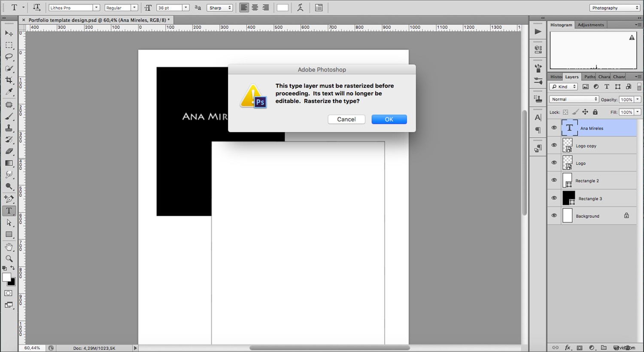Click the foreground color swatch
This screenshot has width=644, height=352.
point(6,277)
